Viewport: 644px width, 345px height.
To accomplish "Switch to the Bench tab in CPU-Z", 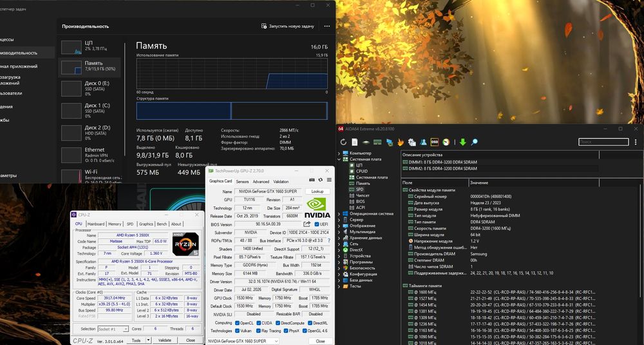I will (x=162, y=224).
